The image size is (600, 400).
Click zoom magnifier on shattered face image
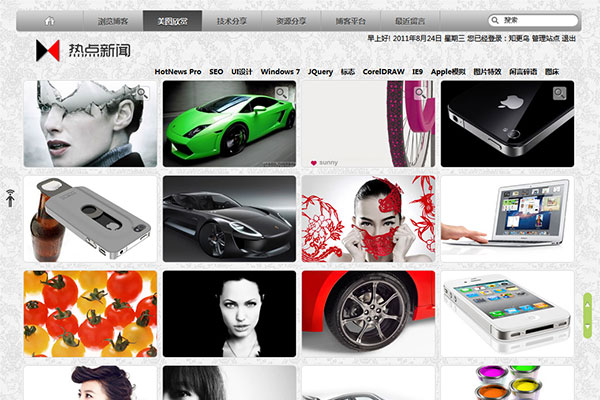coord(142,93)
